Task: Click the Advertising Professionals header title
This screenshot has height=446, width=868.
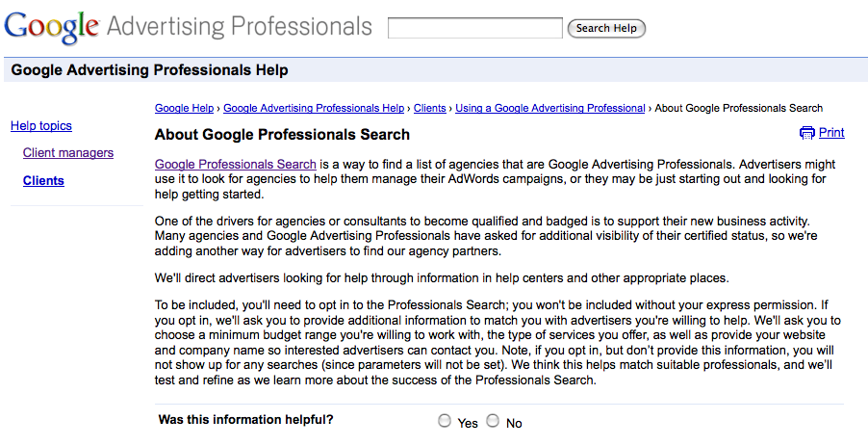Action: (240, 26)
